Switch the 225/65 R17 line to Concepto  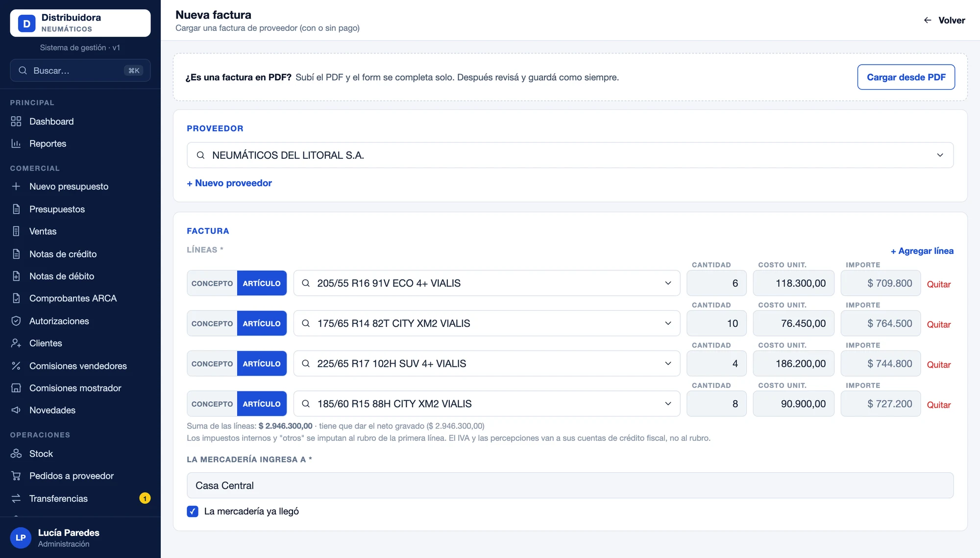[212, 364]
